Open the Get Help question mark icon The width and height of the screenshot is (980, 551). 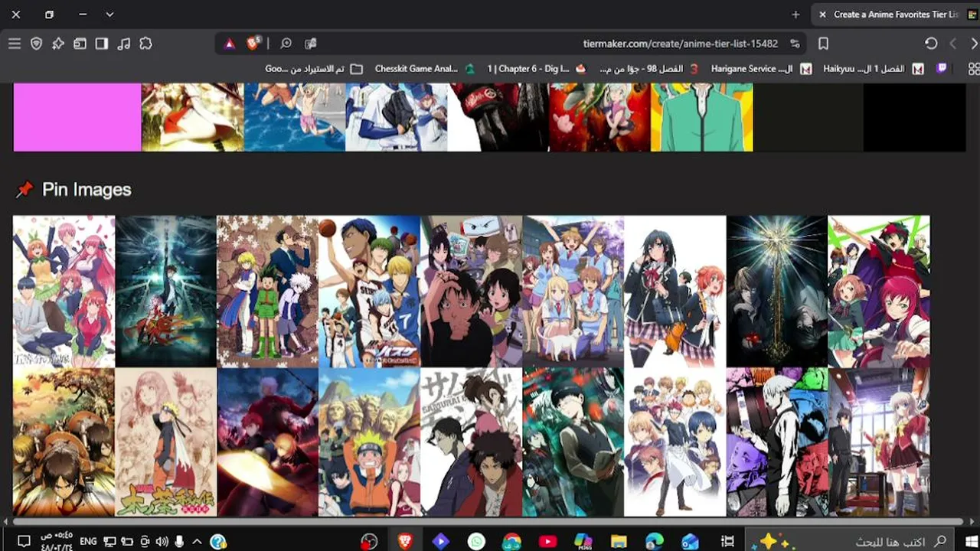click(x=218, y=541)
